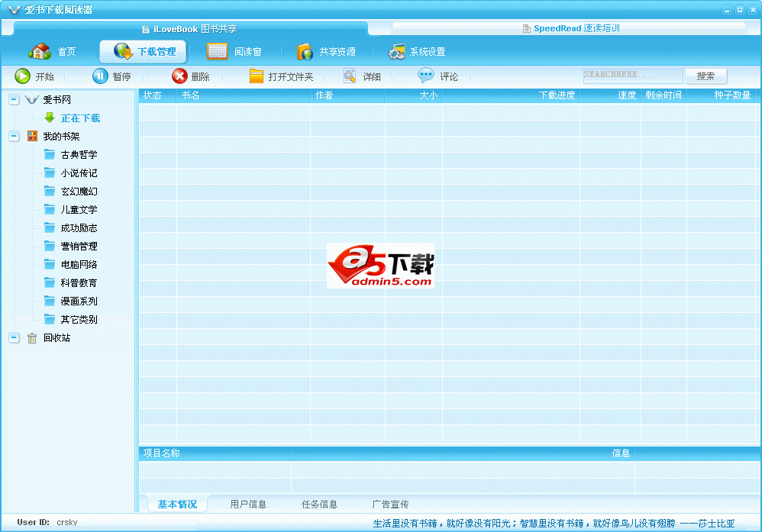Click the folder icon beside 成功励志
Viewport: 762px width, 532px height.
50,227
